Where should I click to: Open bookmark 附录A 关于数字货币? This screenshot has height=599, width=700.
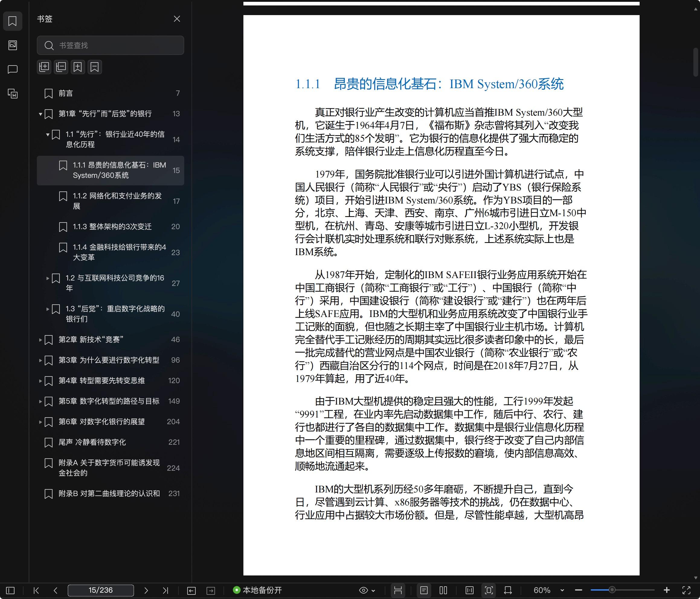tap(111, 468)
